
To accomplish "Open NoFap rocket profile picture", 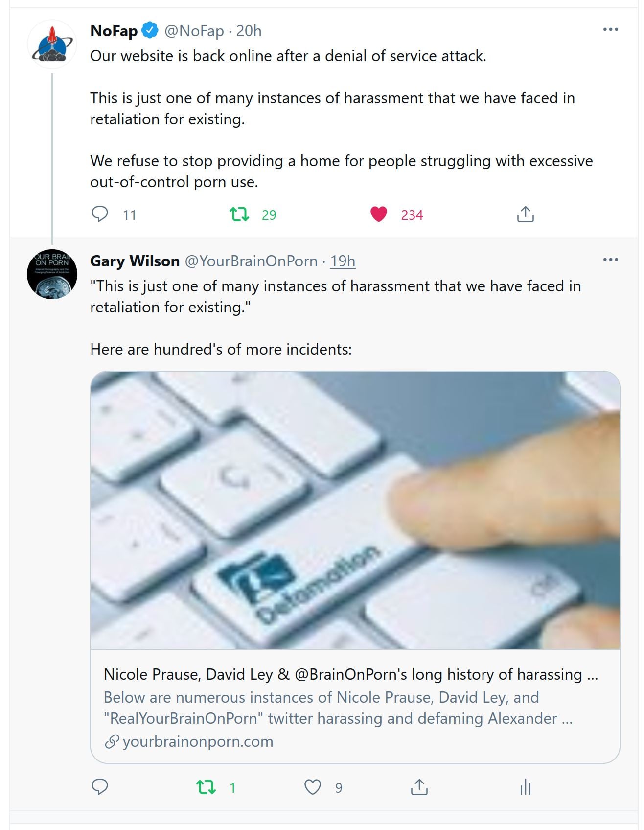I will [x=52, y=45].
